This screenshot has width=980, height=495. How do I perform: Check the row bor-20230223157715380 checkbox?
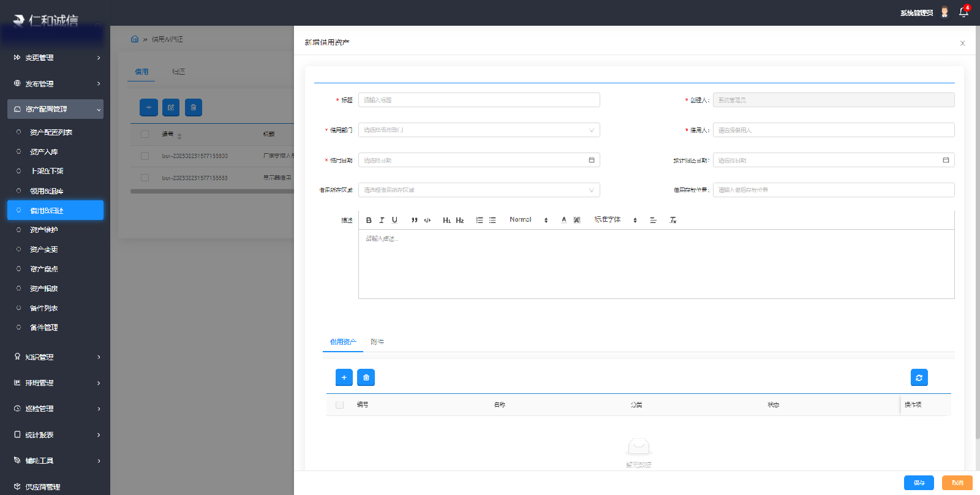click(x=145, y=156)
